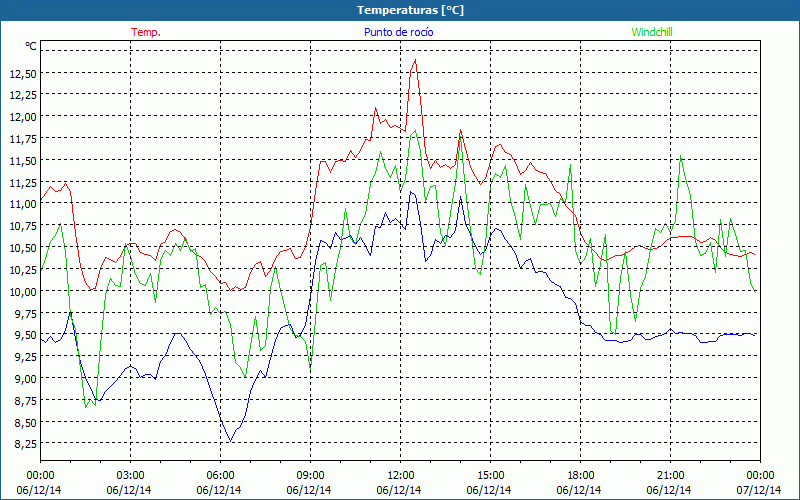Click the "12,25" y-axis value

(x=23, y=95)
